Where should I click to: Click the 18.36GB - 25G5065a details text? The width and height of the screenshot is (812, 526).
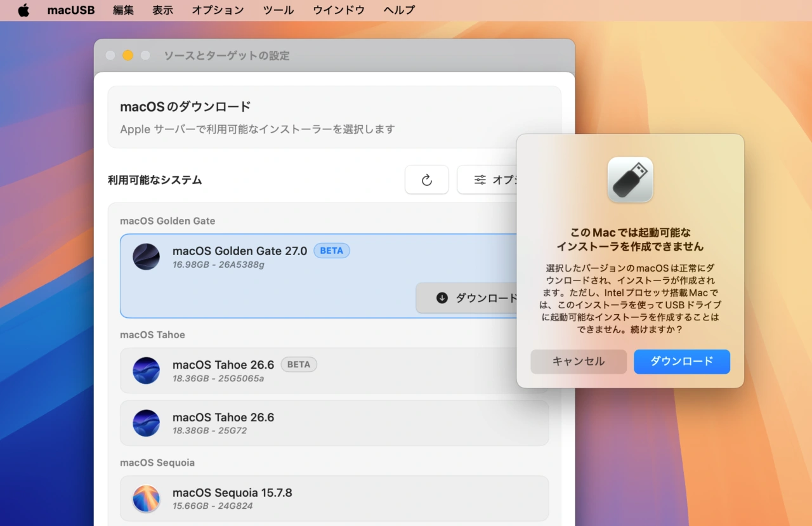(x=218, y=379)
